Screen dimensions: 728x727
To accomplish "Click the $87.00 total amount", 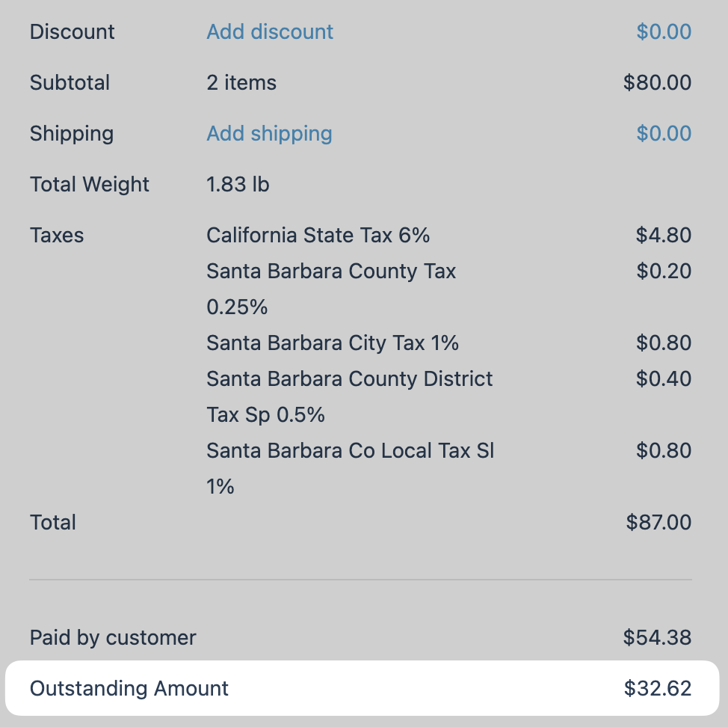I will [658, 522].
